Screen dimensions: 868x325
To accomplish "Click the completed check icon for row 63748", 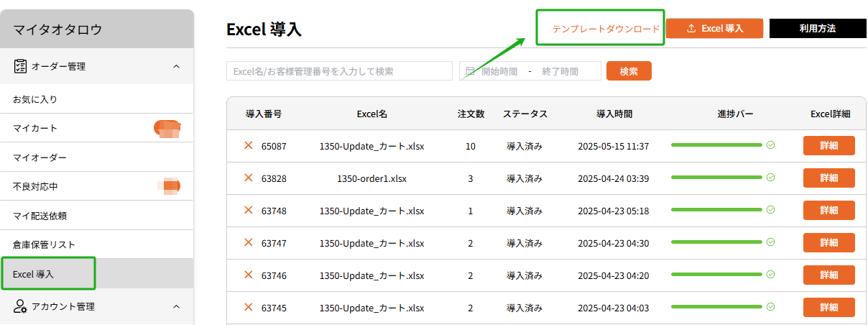I will (x=771, y=210).
